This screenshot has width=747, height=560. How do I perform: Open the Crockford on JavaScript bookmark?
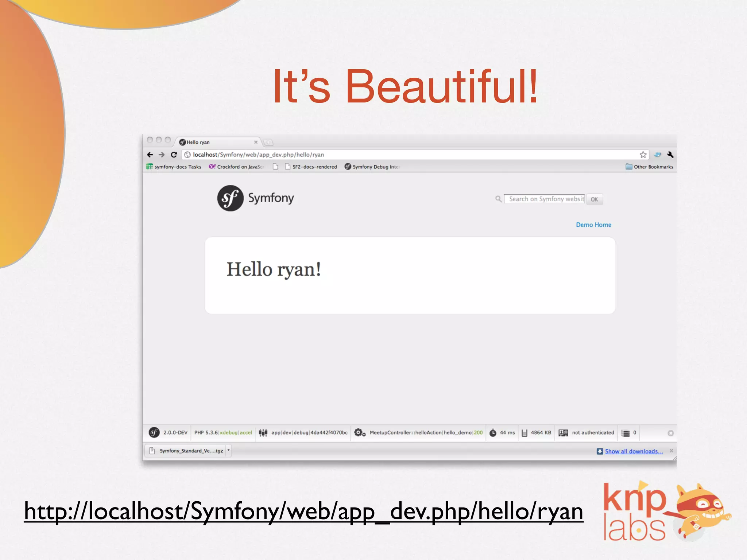click(x=236, y=167)
